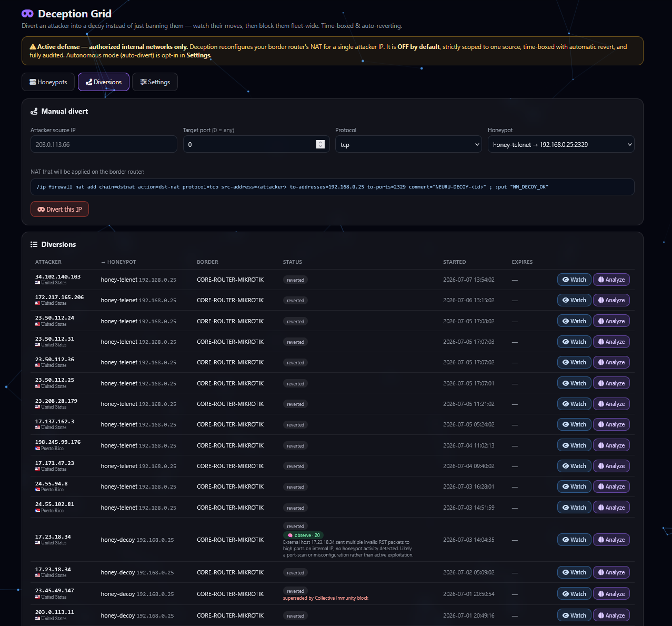The image size is (672, 626).
Task: Switch to the Diversions tab
Action: tap(104, 82)
